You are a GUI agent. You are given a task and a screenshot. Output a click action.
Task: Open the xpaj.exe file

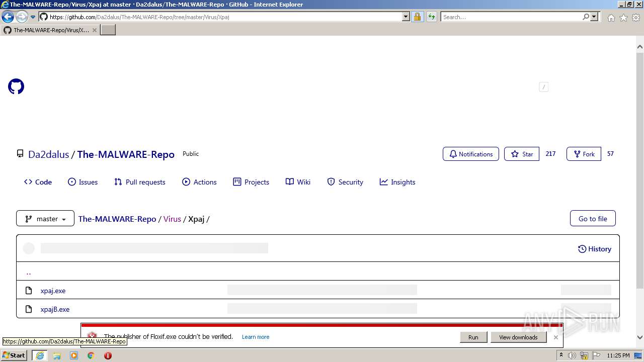click(x=53, y=291)
